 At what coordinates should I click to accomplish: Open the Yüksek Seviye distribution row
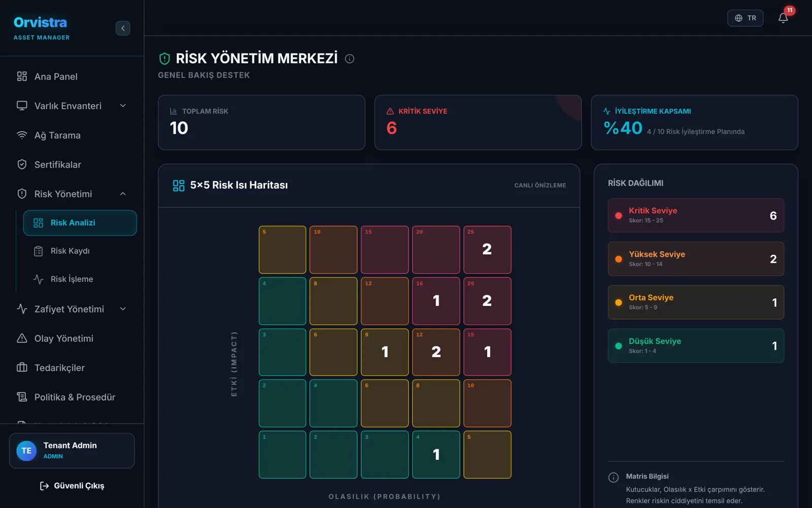(696, 259)
